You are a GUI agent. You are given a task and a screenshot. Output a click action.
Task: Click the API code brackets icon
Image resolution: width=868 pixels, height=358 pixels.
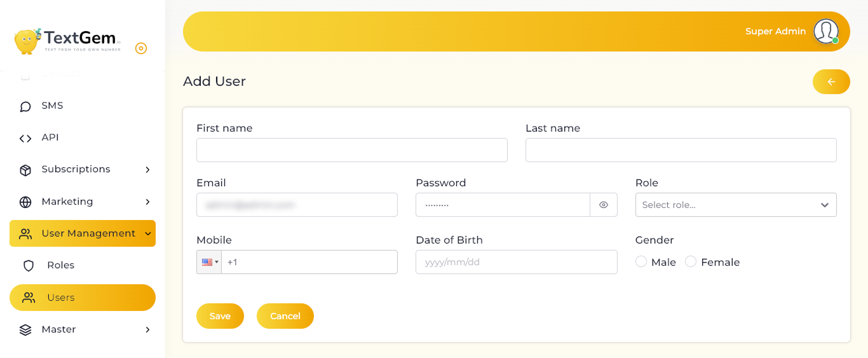tap(25, 138)
